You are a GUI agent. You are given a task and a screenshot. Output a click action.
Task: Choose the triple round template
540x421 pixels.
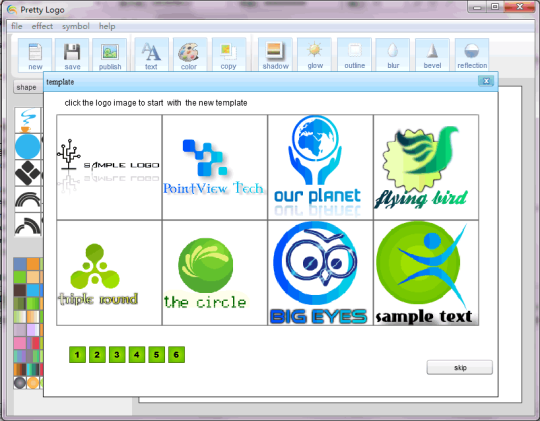109,273
